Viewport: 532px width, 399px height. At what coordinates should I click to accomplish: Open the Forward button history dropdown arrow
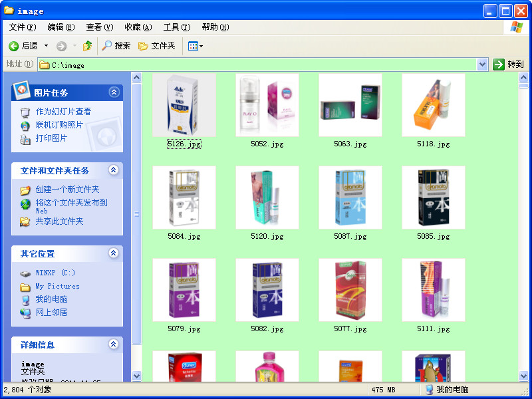(74, 46)
